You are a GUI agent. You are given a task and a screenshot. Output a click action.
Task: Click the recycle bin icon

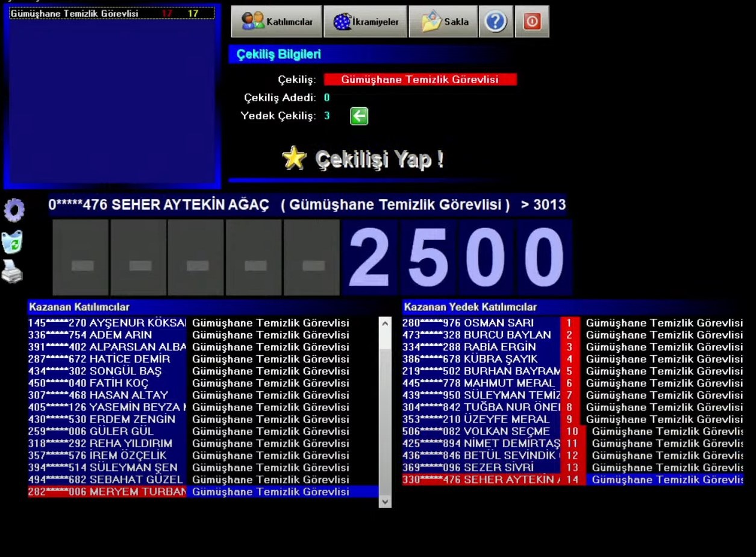pyautogui.click(x=13, y=242)
